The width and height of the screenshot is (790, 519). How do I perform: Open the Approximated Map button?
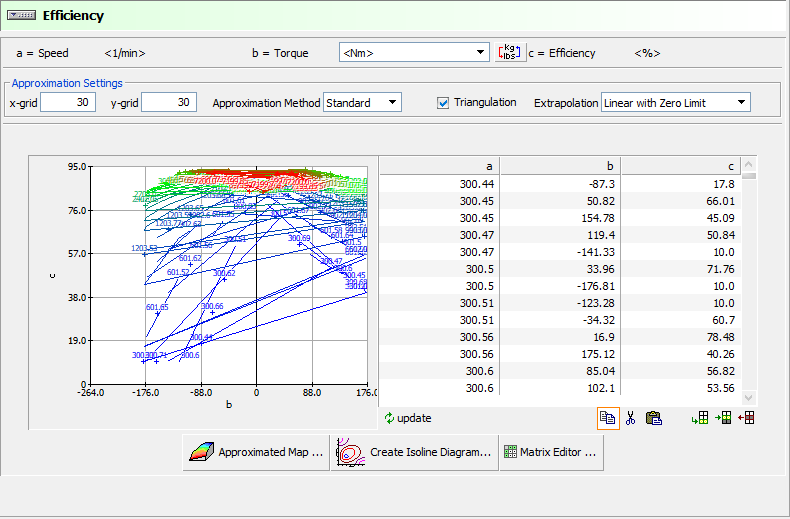256,452
